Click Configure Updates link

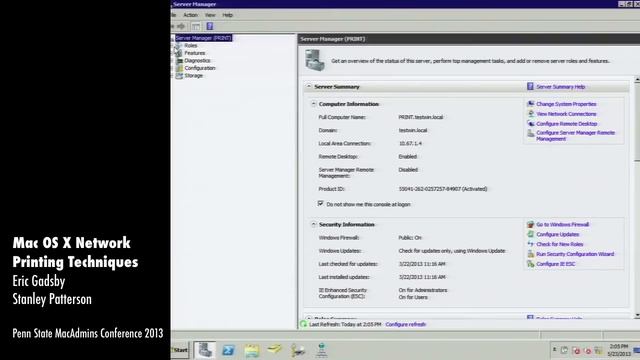[558, 234]
